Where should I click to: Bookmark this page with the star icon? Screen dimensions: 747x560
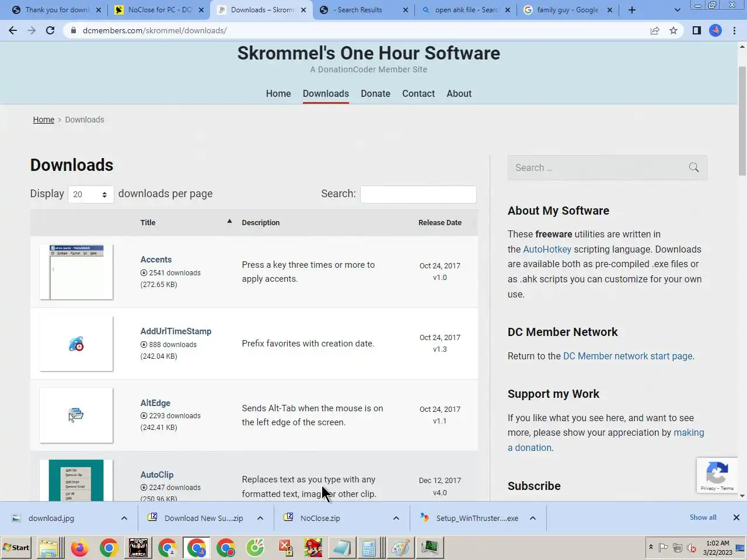pos(673,30)
